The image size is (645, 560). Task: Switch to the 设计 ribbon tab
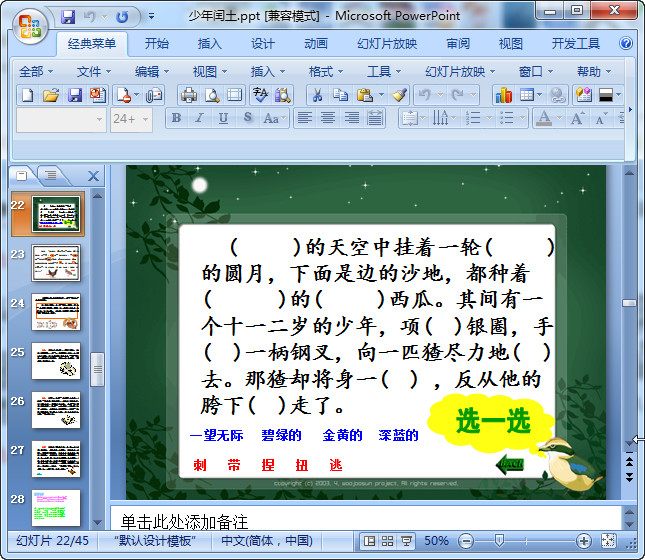click(263, 43)
